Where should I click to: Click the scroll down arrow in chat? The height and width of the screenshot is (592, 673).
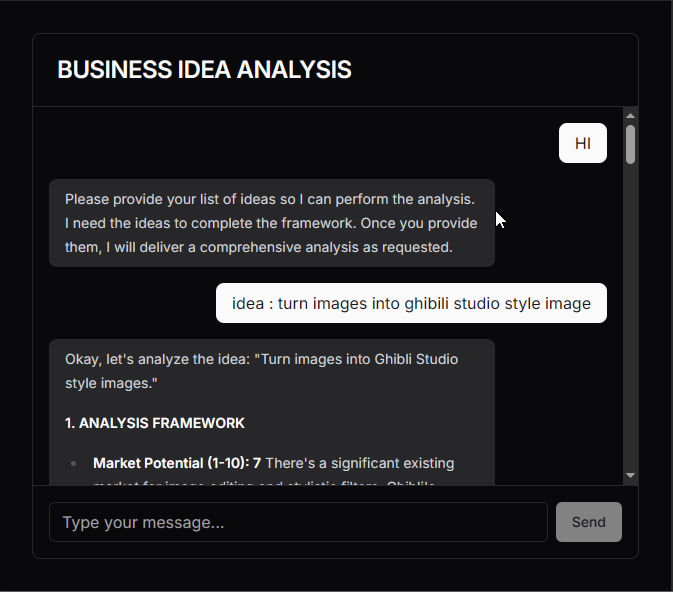click(630, 475)
